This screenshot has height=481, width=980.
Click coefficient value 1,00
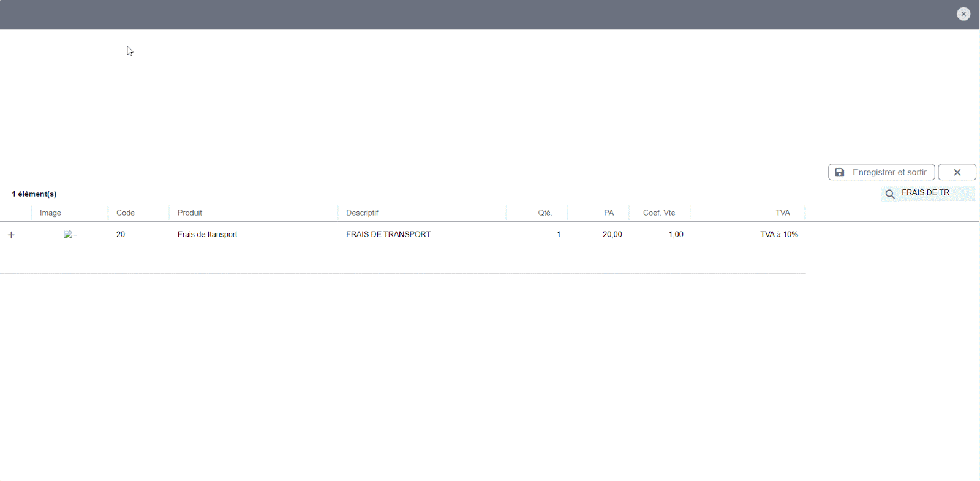pyautogui.click(x=676, y=234)
